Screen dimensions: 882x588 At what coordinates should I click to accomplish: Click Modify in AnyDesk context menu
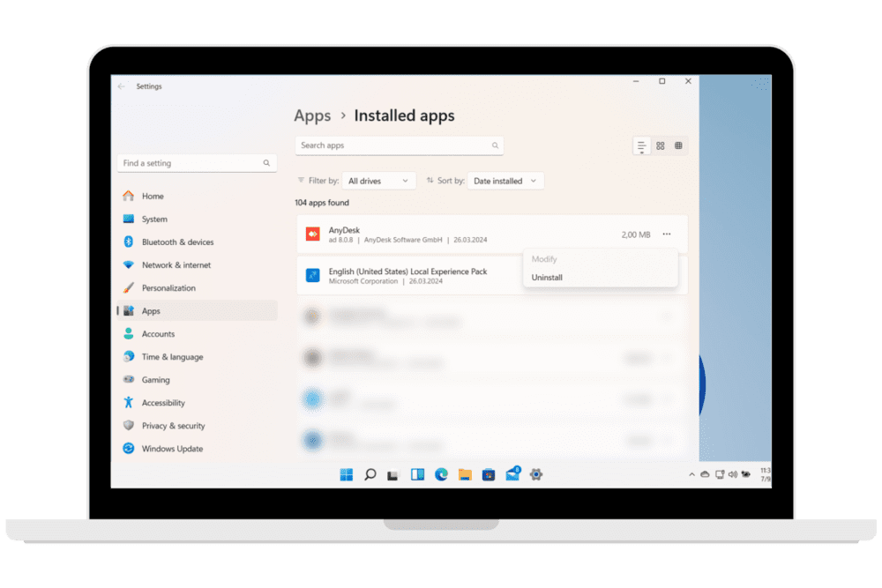(600, 259)
